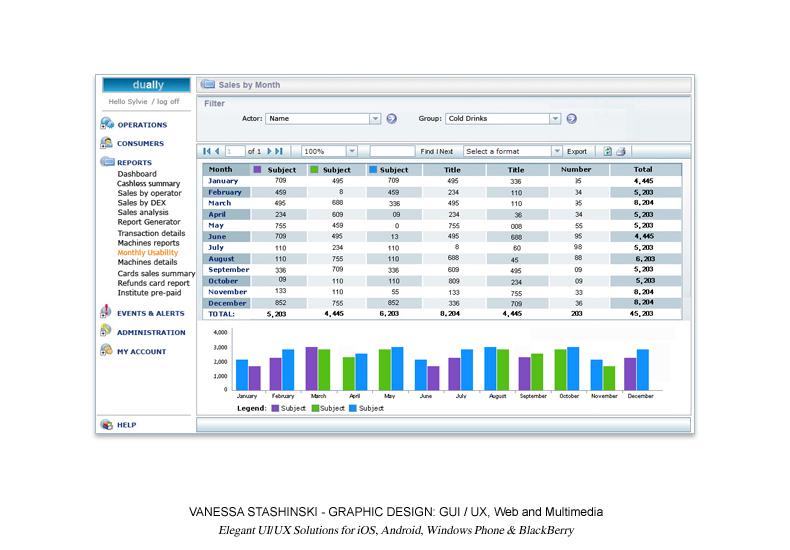Open Transaction details report
This screenshot has width=790, height=550.
point(152,233)
